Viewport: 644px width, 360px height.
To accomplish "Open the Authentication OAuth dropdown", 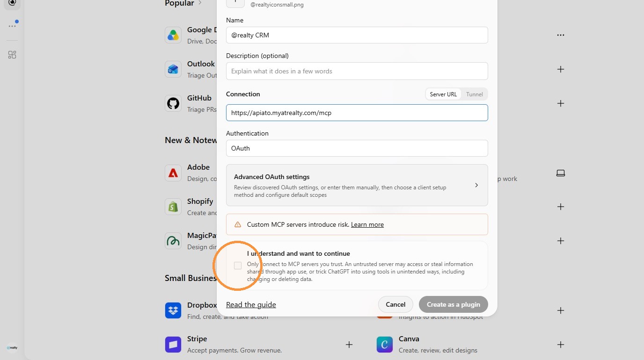I will (357, 148).
